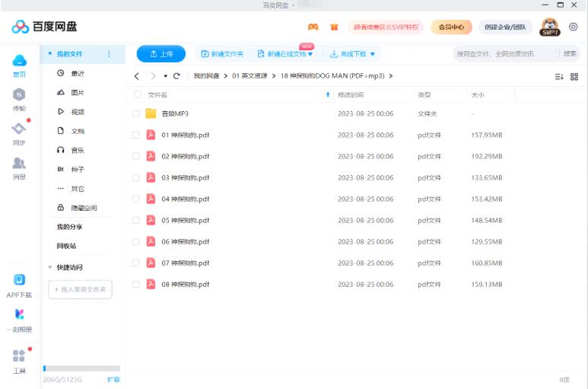This screenshot has height=389, width=588.
Task: Check the box for 08 神探狗狗.pdf
Action: point(136,285)
